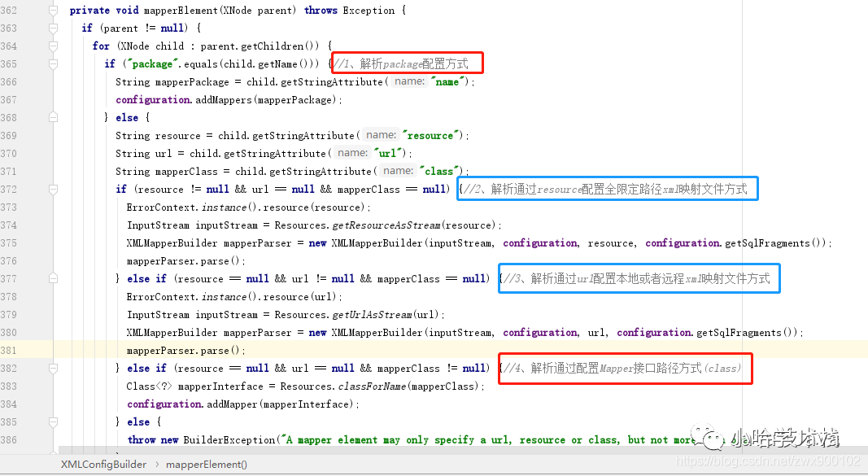868x476 pixels.
Task: Click the 'name:' hint before "url" on line 370
Action: (x=352, y=153)
